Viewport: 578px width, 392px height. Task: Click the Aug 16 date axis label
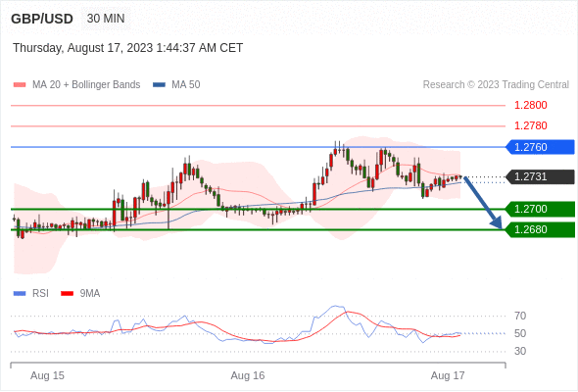248,375
